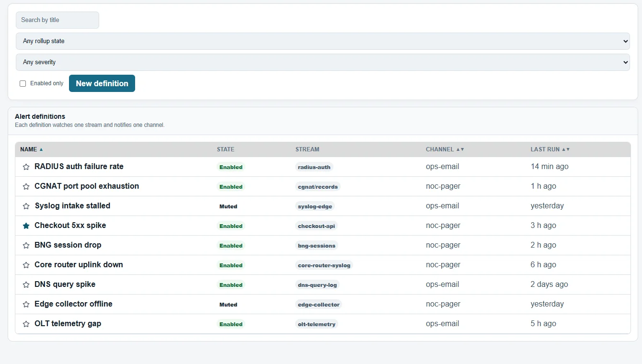The width and height of the screenshot is (642, 364).
Task: Click Muted state of Edge collector offline
Action: pos(229,305)
